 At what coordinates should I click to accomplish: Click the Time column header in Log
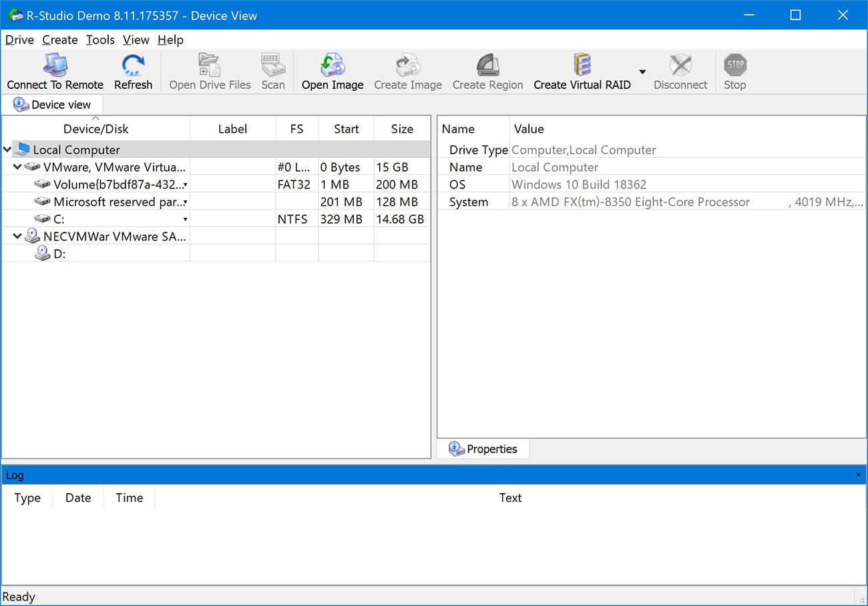[x=129, y=498]
